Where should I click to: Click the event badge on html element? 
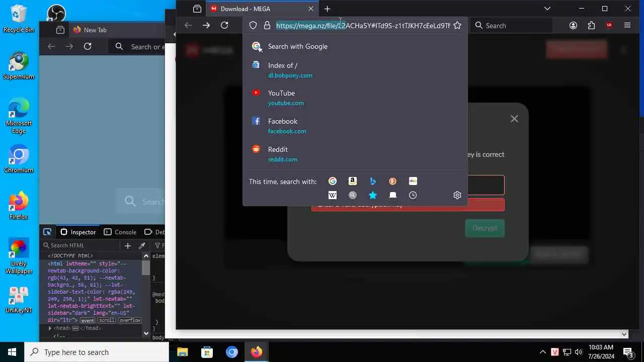coord(88,320)
